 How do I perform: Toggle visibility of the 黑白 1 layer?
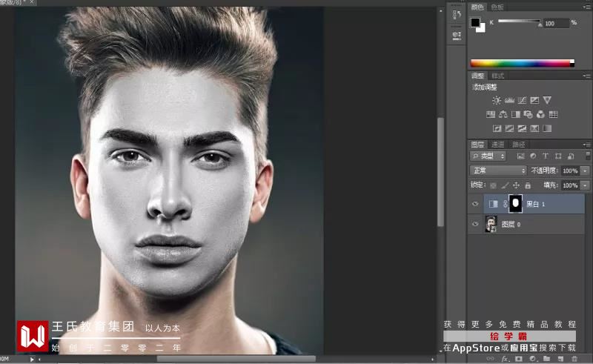pyautogui.click(x=475, y=204)
